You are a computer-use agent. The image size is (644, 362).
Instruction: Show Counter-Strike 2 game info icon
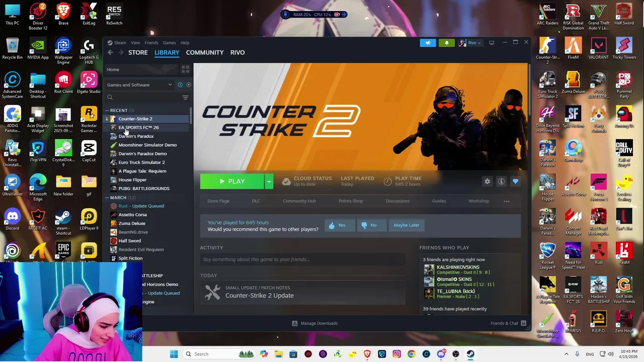click(501, 182)
